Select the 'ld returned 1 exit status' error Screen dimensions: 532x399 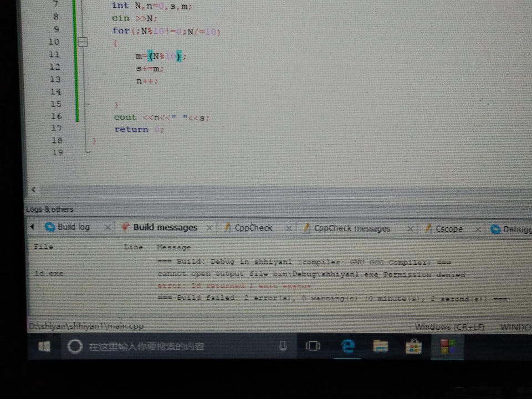pyautogui.click(x=234, y=286)
